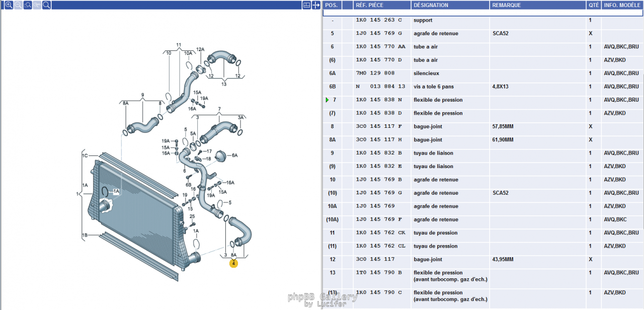Click the intercooler radiator in the diagram
Image resolution: width=644 pixels, height=310 pixels.
pos(136,211)
